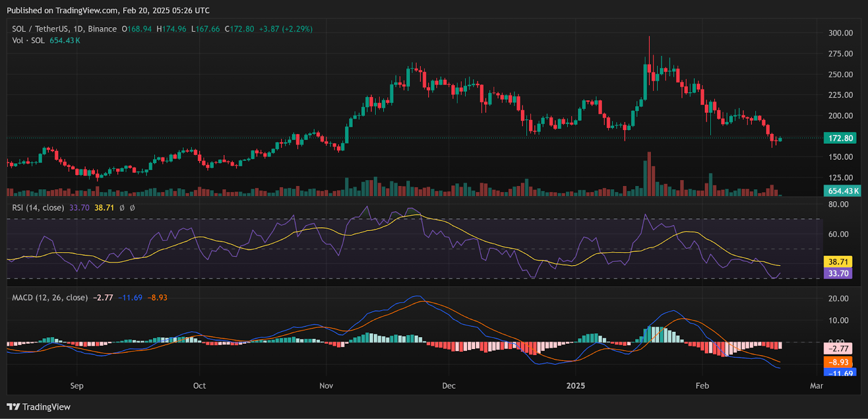Click the 2025 year marker on time axis
This screenshot has width=868, height=419.
tap(576, 386)
